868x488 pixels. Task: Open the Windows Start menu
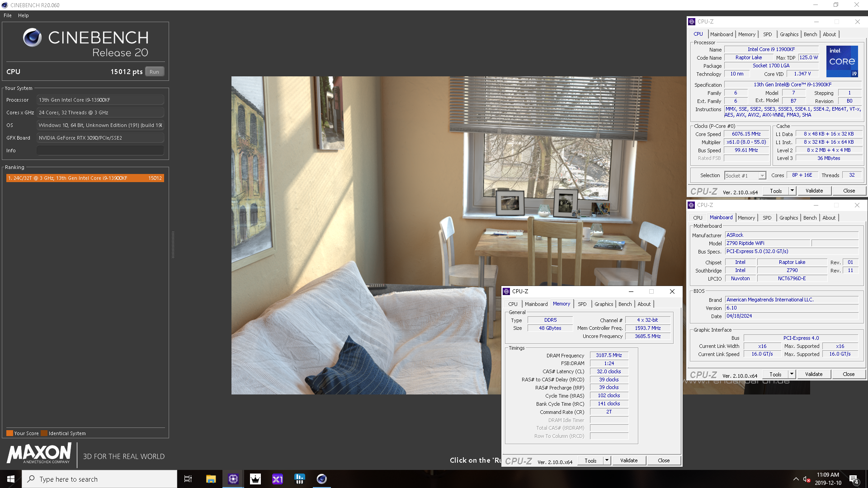click(x=11, y=479)
